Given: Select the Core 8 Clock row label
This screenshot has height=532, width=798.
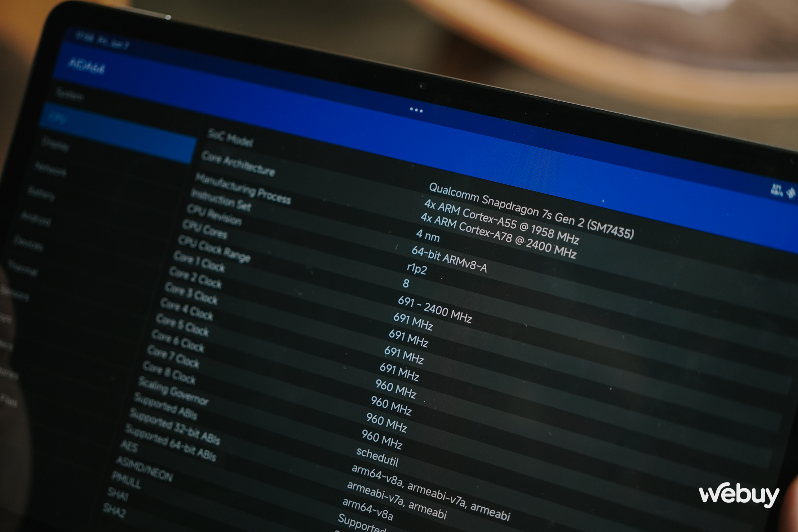Looking at the screenshot, I should tap(169, 373).
